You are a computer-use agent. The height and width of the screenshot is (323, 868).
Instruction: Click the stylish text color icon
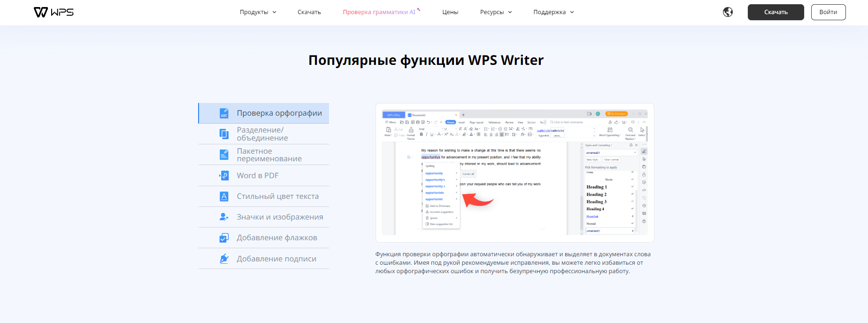tap(224, 196)
